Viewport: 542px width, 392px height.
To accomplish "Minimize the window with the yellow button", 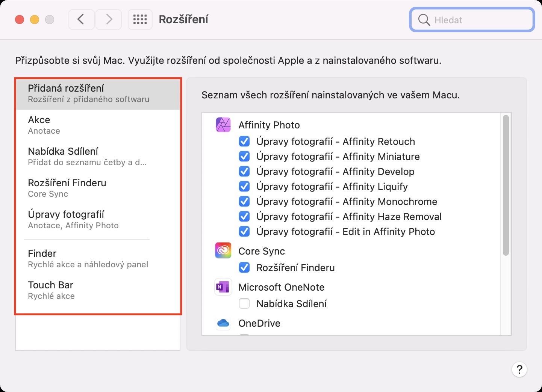I will tap(35, 20).
